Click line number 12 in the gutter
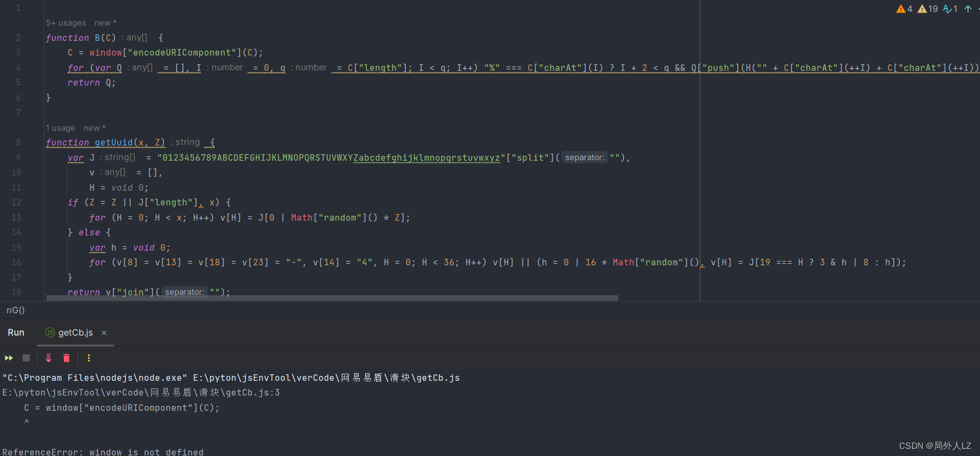This screenshot has width=980, height=456. 16,202
